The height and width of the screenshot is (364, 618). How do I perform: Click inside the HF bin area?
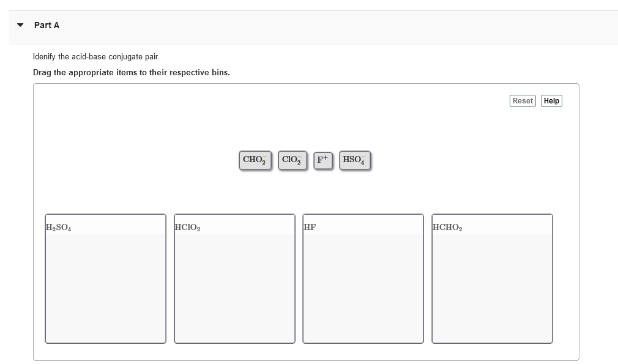click(363, 284)
